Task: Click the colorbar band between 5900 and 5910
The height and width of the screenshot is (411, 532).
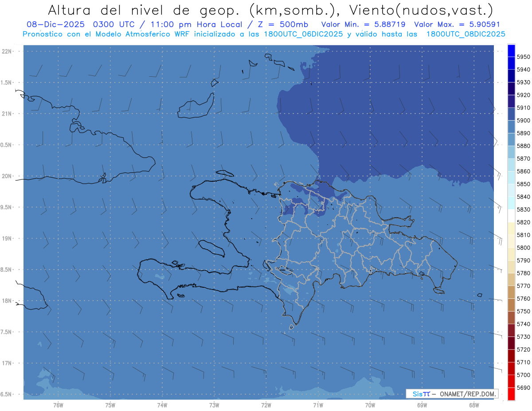Action: point(511,114)
